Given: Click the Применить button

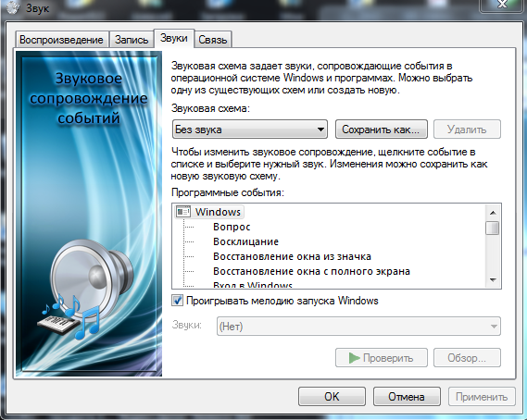Looking at the screenshot, I should tap(482, 397).
